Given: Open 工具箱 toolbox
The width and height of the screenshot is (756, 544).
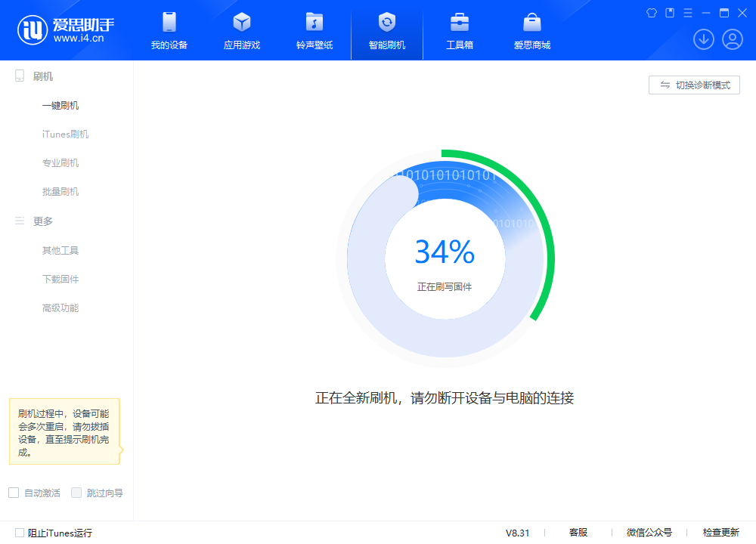Looking at the screenshot, I should tap(459, 30).
